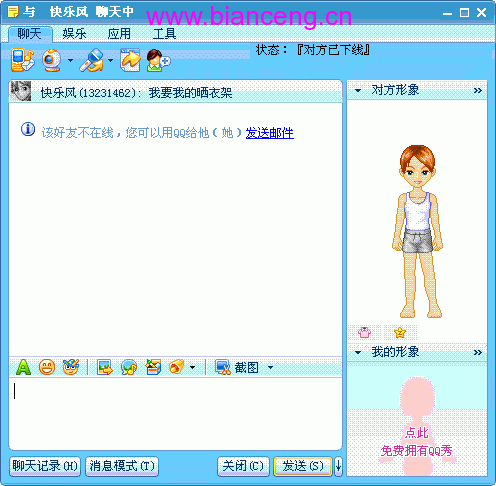Open the font settings 'A' icon
Screen dimensions: 496x486
(23, 367)
